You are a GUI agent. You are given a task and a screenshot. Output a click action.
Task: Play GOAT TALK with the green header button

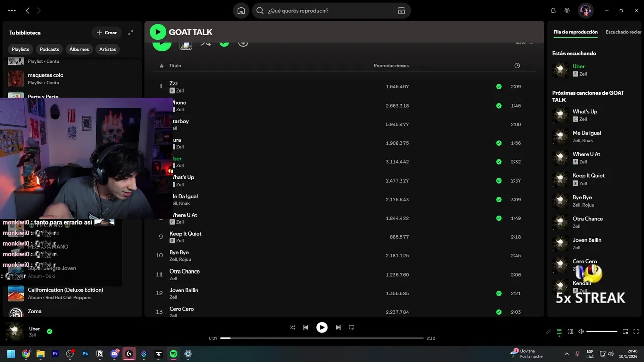pyautogui.click(x=158, y=32)
